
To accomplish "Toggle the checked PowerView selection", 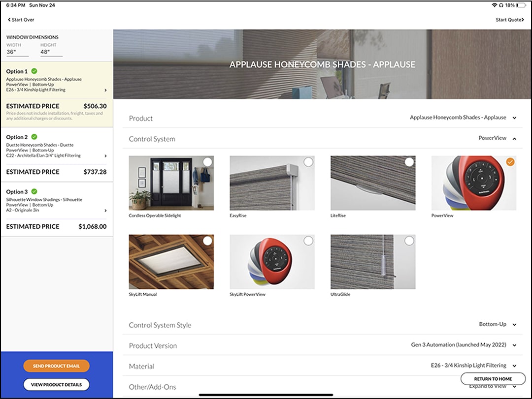I will coord(510,162).
